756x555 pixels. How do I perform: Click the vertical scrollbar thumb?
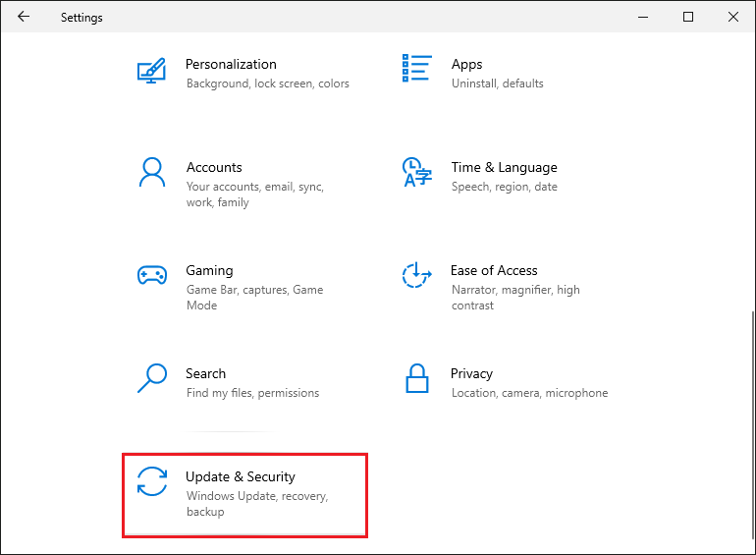pyautogui.click(x=753, y=425)
